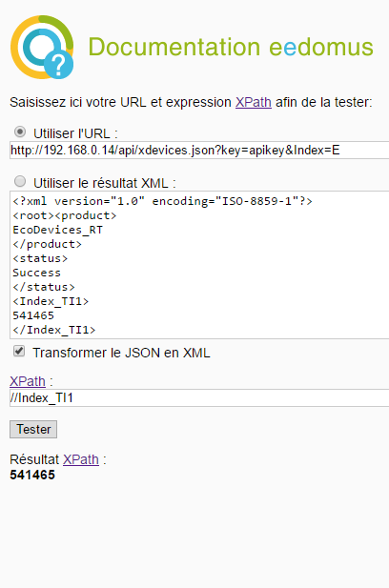Focus the URL field containing xdevices.json
This screenshot has width=389, height=588.
[x=199, y=151]
